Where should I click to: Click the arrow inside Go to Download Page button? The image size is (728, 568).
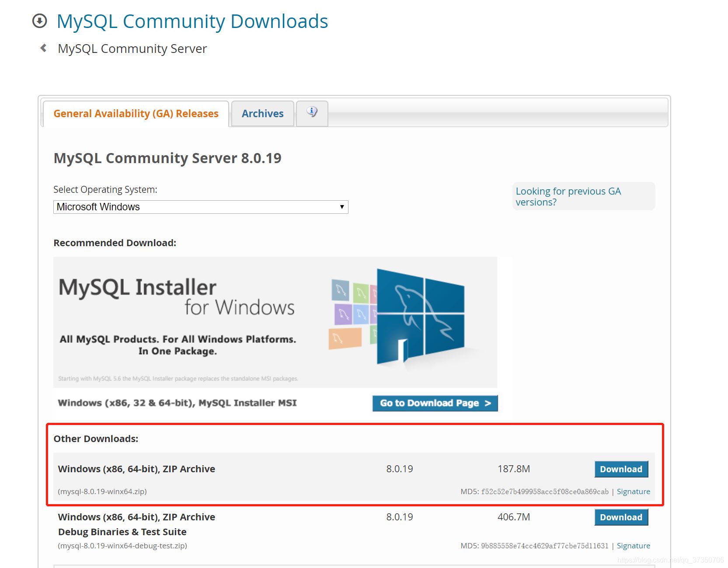[488, 403]
